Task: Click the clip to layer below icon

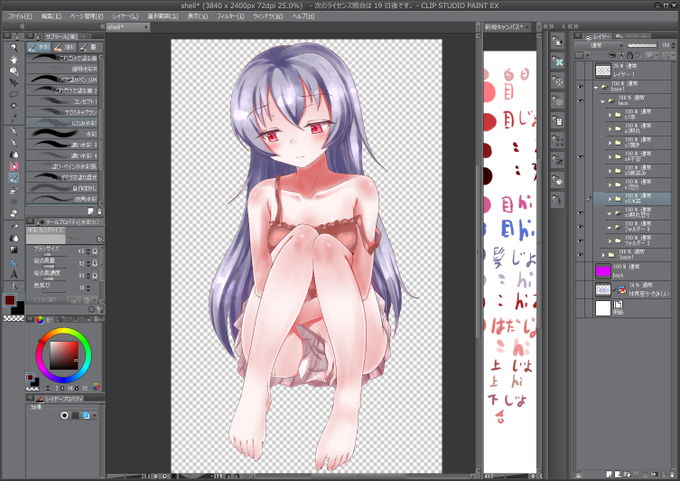Action: (x=612, y=55)
